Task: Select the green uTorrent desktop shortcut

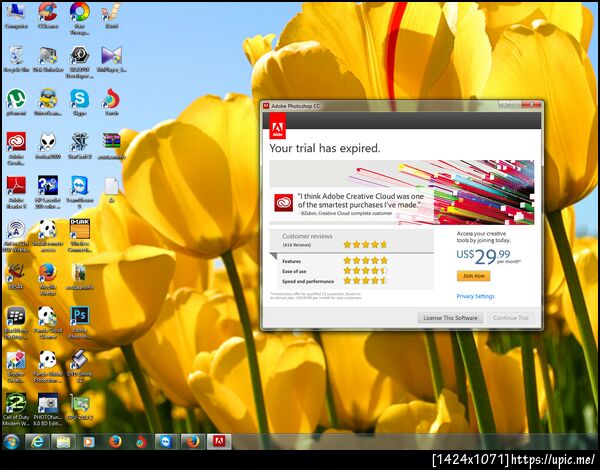Action: tap(16, 103)
